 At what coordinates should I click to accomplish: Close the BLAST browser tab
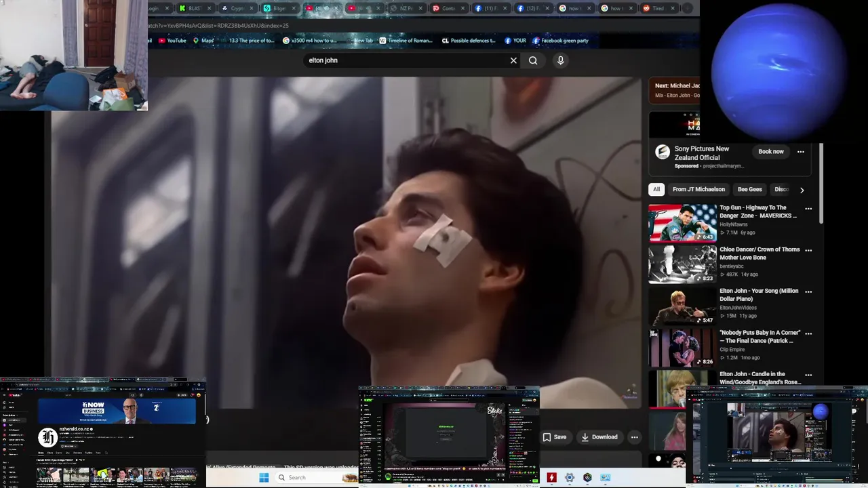click(x=209, y=8)
